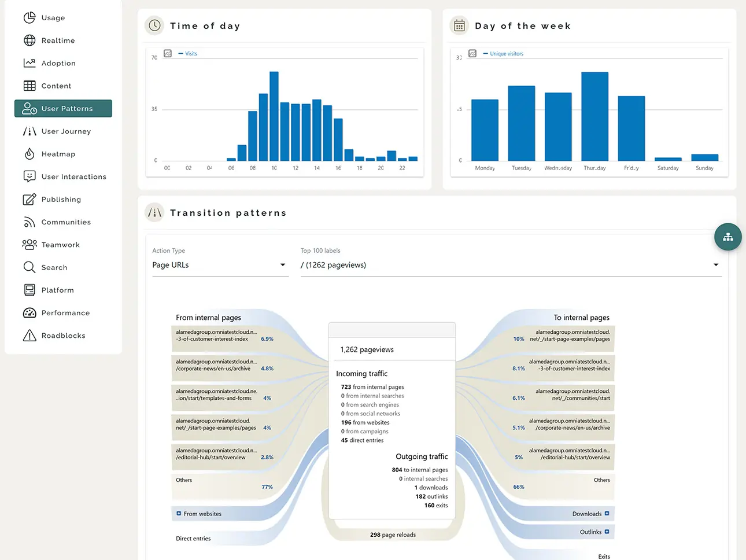
Task: Expand the From websites section
Action: (x=179, y=514)
